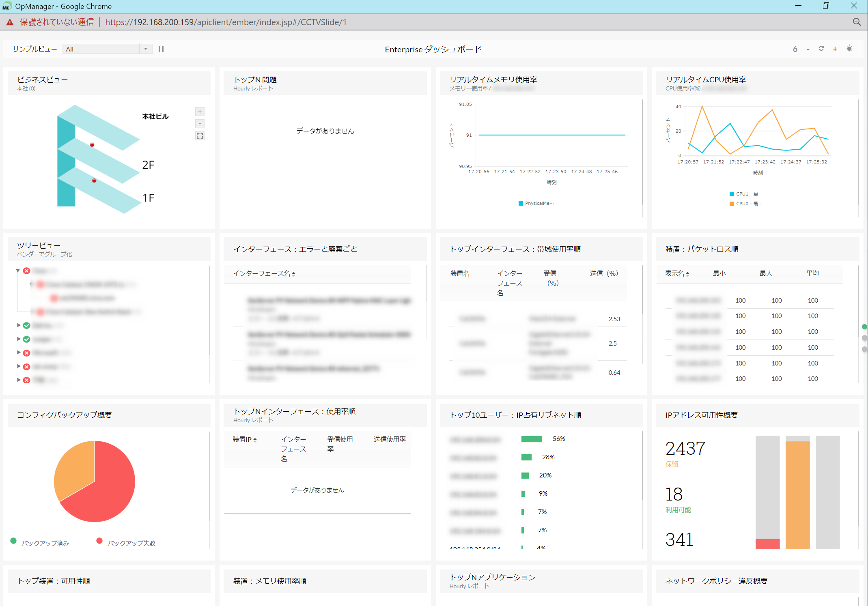Viewport: 868px width, 606px height.
Task: Pause the dashboard slideshow
Action: click(161, 49)
